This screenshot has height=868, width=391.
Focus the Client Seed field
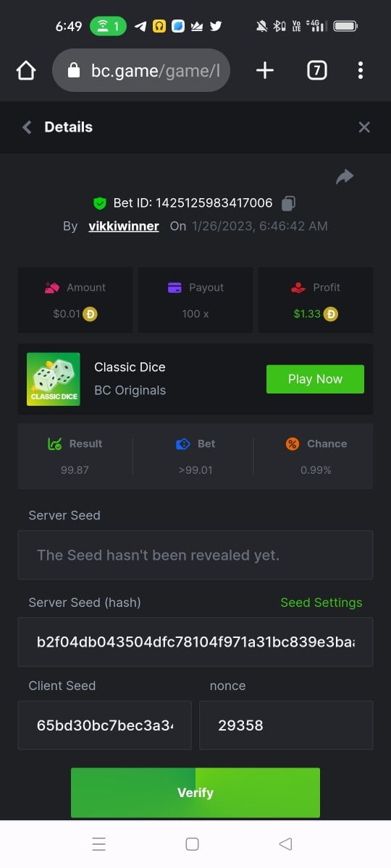pyautogui.click(x=105, y=725)
